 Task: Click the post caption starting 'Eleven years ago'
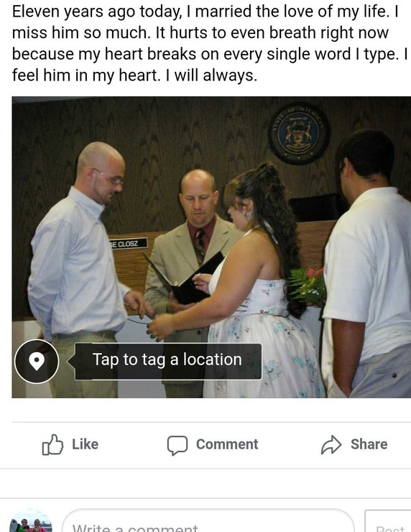pos(210,43)
